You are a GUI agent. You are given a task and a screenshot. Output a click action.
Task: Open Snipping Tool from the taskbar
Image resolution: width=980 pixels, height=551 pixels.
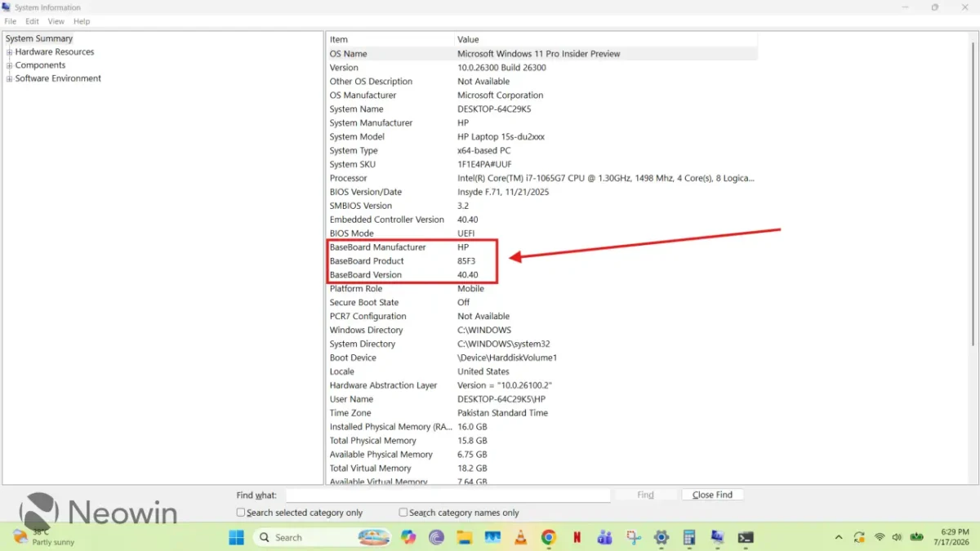pos(633,537)
